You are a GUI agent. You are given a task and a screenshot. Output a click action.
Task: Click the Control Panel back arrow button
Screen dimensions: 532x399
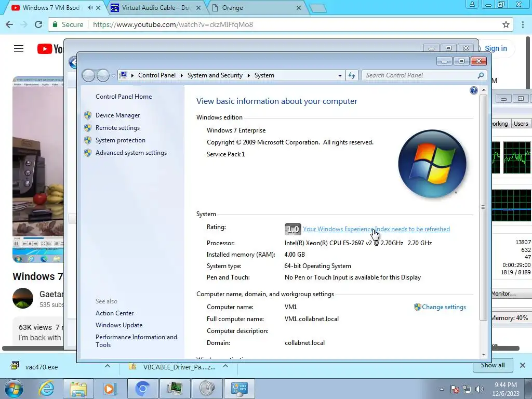click(88, 75)
